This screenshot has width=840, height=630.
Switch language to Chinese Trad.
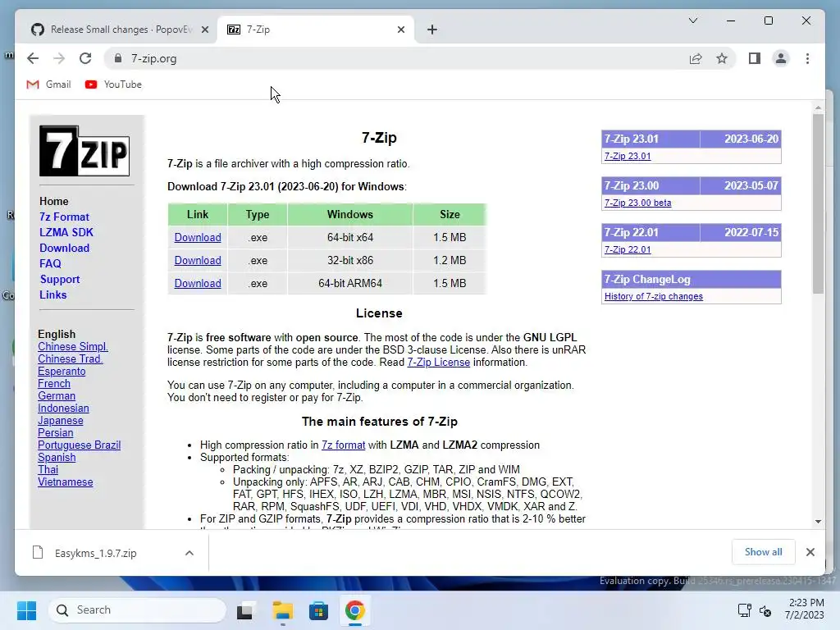[x=71, y=359]
